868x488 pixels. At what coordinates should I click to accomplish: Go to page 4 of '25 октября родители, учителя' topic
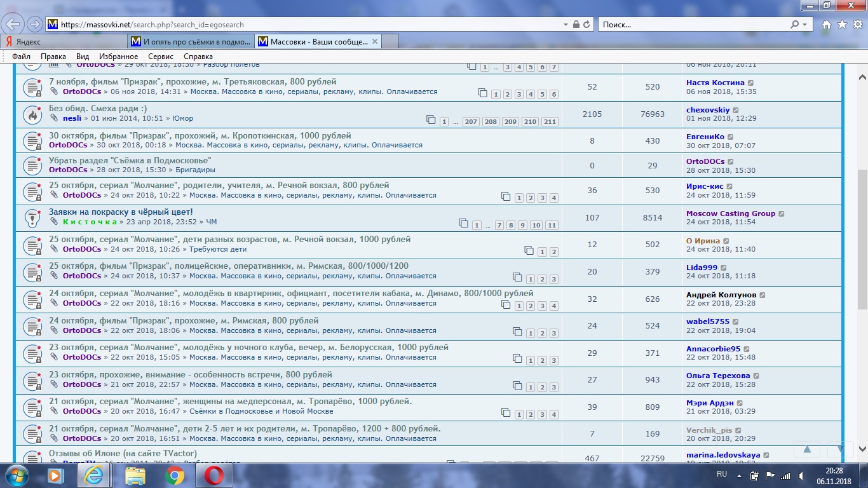tap(554, 198)
